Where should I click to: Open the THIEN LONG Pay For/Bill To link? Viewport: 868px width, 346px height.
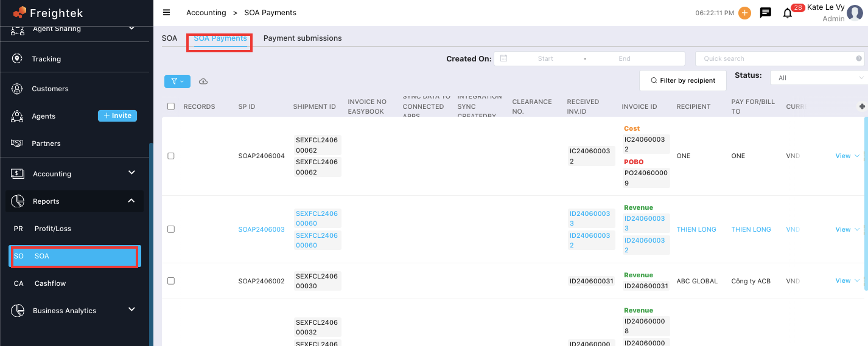pyautogui.click(x=751, y=229)
